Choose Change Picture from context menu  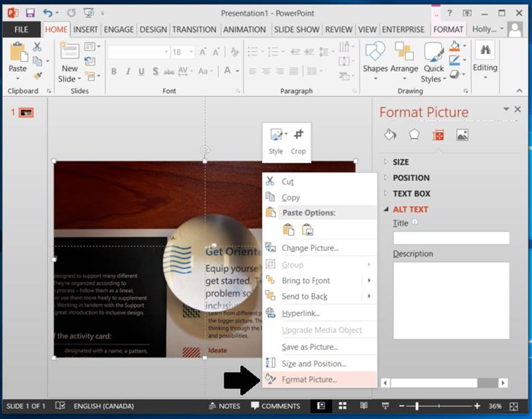320,248
